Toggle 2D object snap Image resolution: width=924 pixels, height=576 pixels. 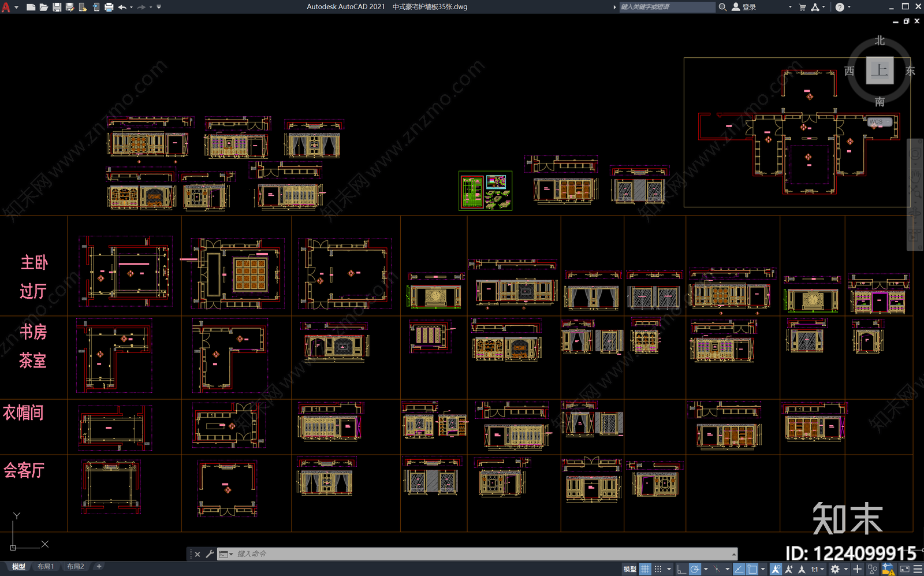click(752, 569)
